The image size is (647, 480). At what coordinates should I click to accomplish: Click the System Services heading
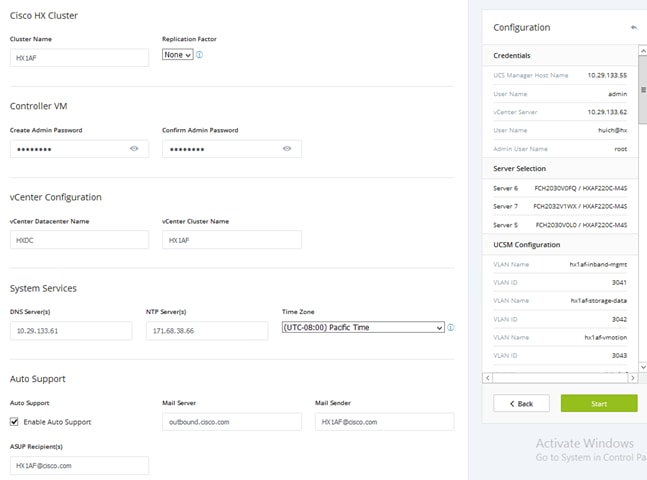click(x=43, y=288)
